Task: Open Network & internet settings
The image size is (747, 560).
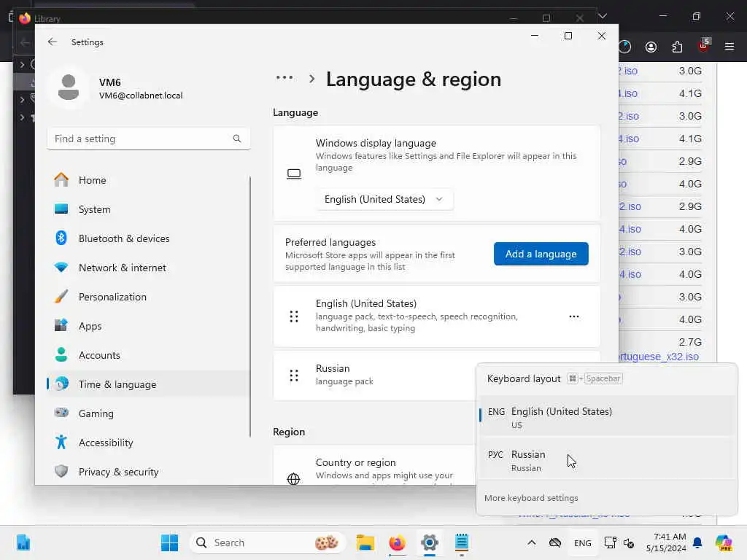Action: 148,268
